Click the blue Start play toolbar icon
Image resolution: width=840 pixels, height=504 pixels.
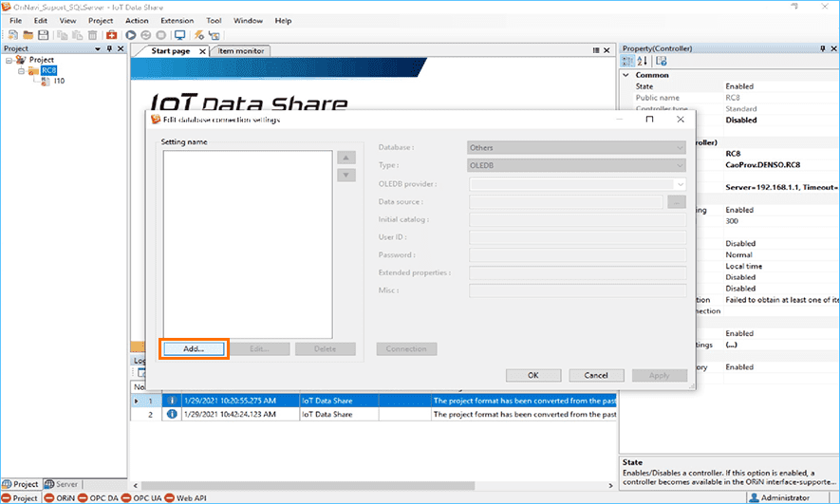coord(131,35)
